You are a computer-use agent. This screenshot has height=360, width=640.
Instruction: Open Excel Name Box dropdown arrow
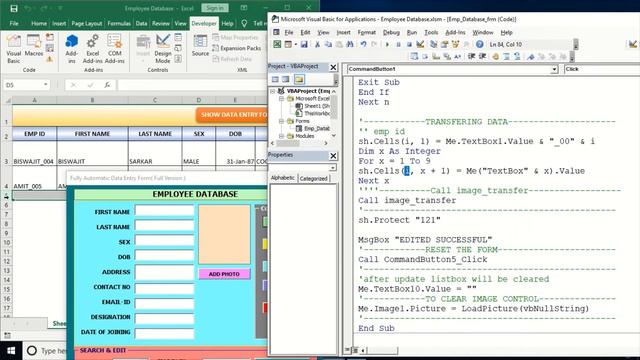point(45,85)
